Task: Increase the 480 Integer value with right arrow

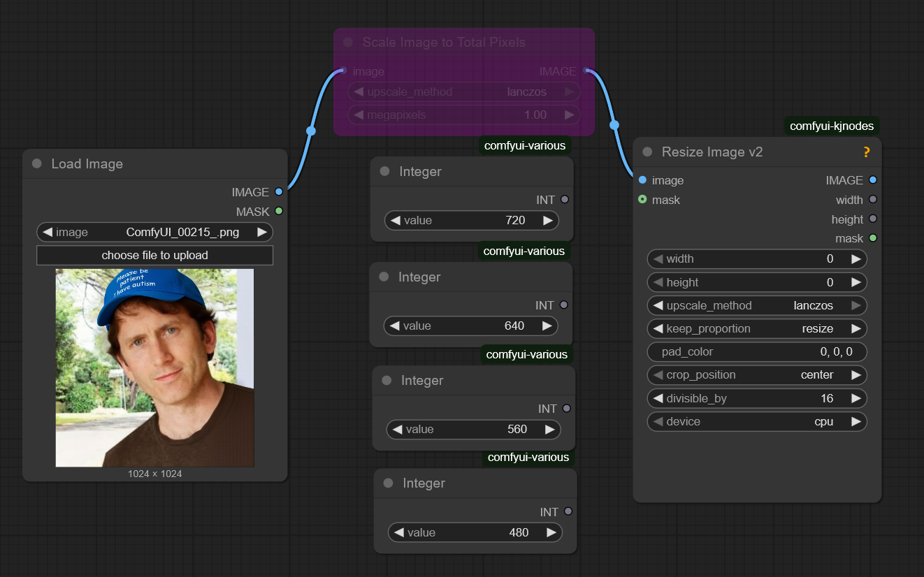Action: [x=551, y=532]
